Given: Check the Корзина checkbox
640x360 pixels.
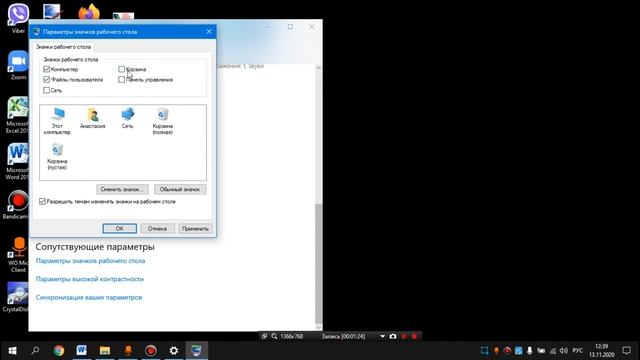Looking at the screenshot, I should click(121, 69).
